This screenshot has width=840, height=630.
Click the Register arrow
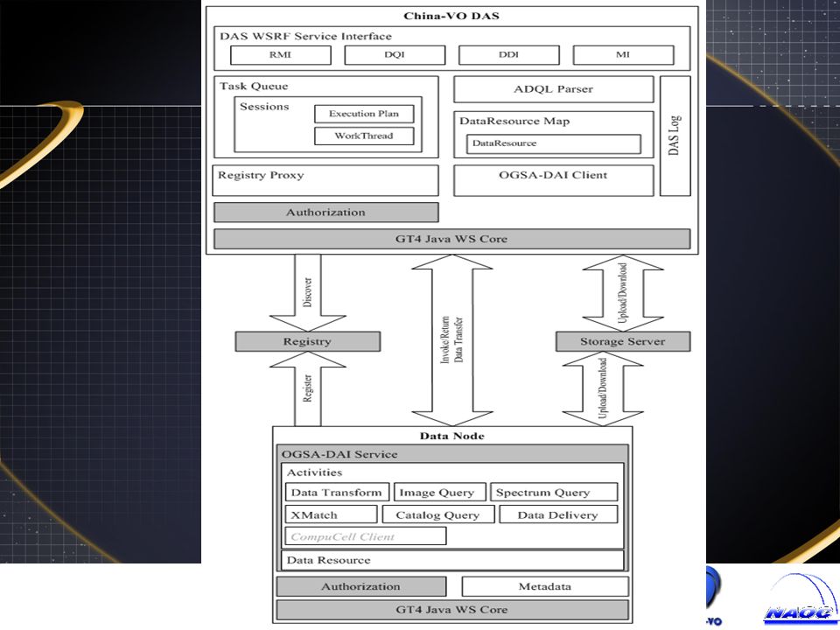coord(307,388)
